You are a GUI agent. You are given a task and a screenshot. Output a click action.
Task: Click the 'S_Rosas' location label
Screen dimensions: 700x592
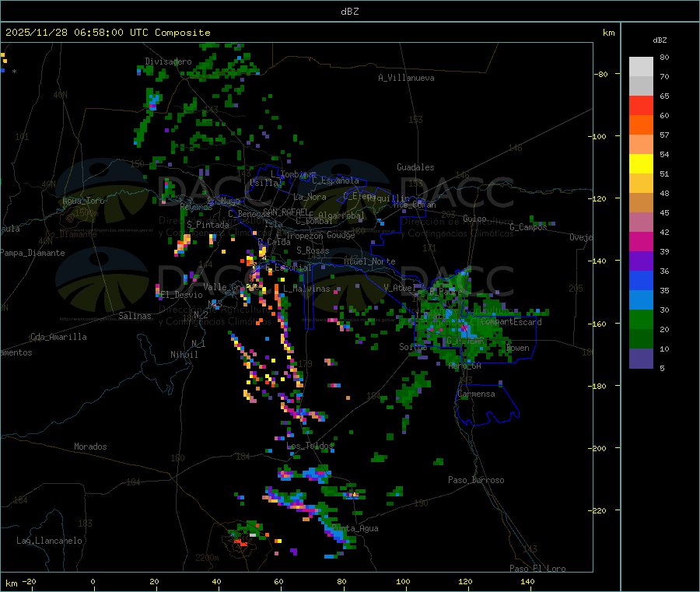pos(313,250)
